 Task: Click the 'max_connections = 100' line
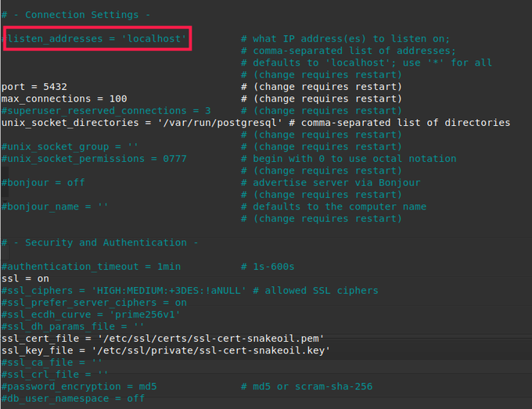tap(64, 99)
